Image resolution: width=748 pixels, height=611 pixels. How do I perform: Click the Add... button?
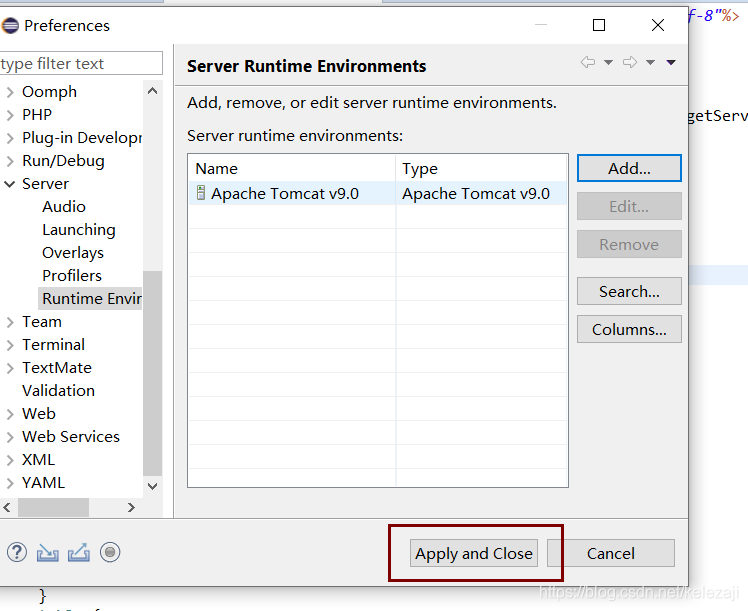(629, 168)
